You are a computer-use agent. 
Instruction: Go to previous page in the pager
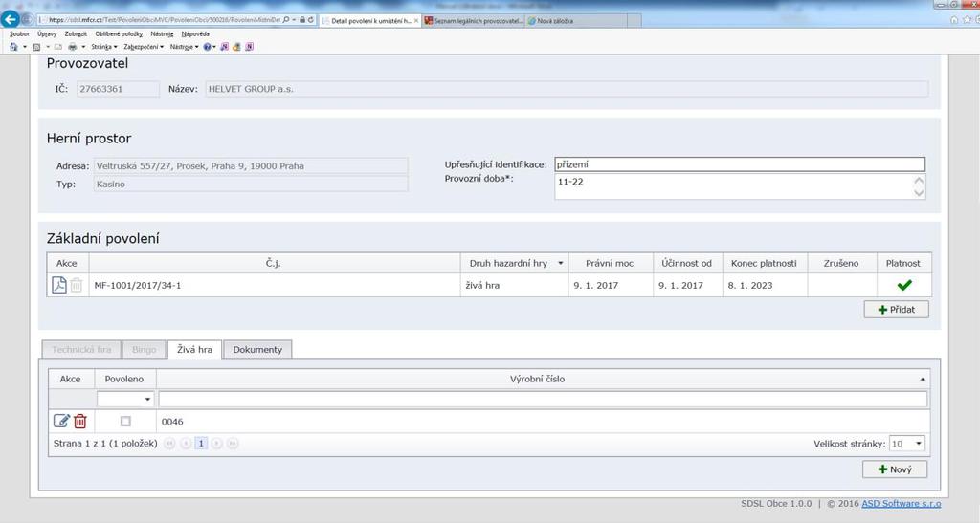[x=186, y=443]
